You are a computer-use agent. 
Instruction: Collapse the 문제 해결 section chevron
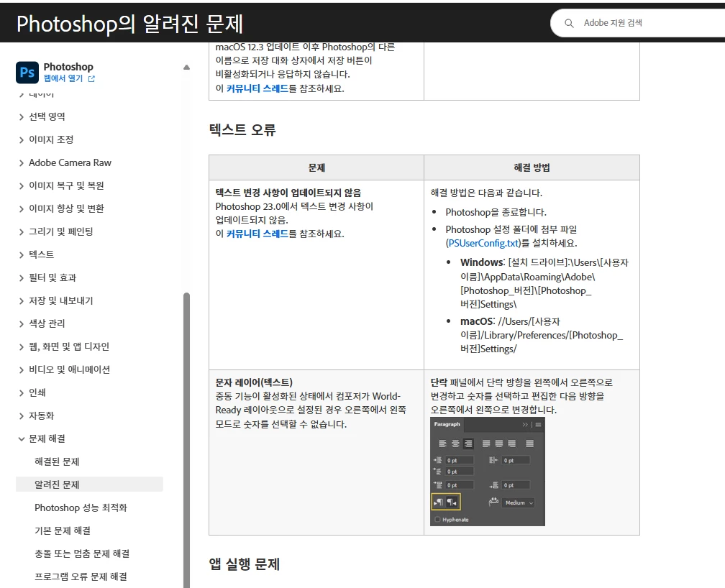(22, 439)
